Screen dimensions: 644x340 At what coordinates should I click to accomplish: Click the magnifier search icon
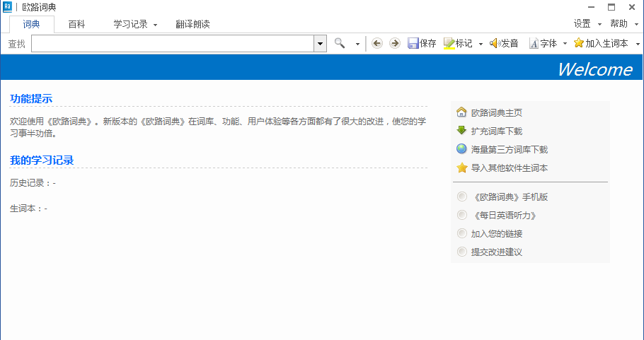point(340,43)
